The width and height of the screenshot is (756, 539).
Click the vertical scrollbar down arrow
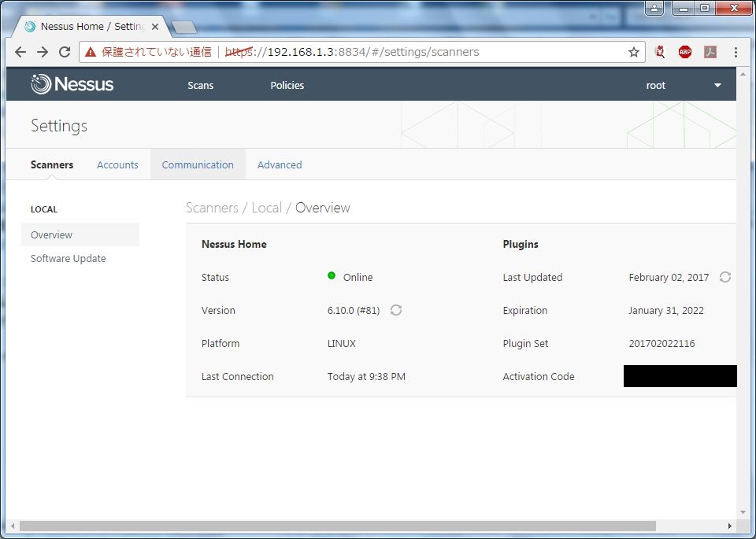[x=743, y=512]
